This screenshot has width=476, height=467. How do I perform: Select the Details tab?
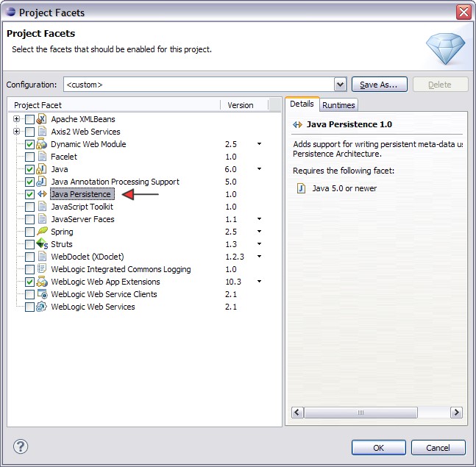pyautogui.click(x=302, y=104)
